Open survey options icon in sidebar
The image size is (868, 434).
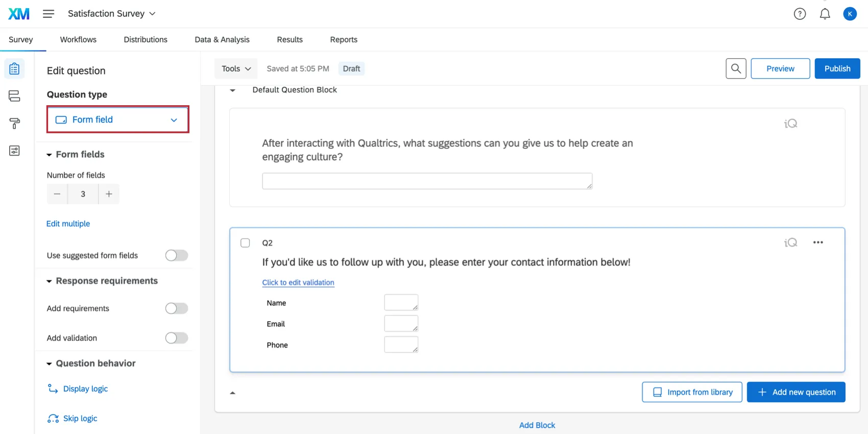tap(14, 151)
